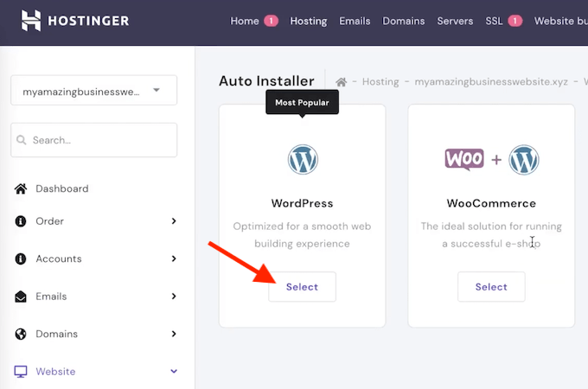Click the Order info icon
The width and height of the screenshot is (588, 389).
(x=21, y=221)
